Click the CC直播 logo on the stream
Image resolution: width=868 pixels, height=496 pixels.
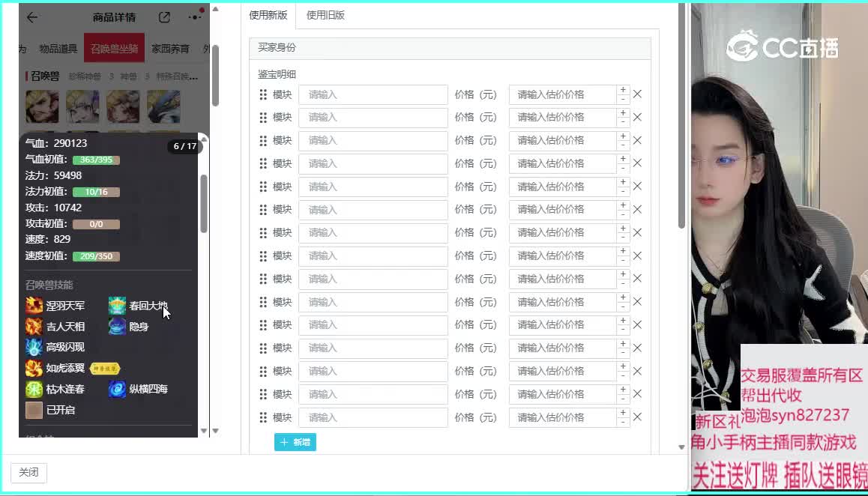(783, 47)
